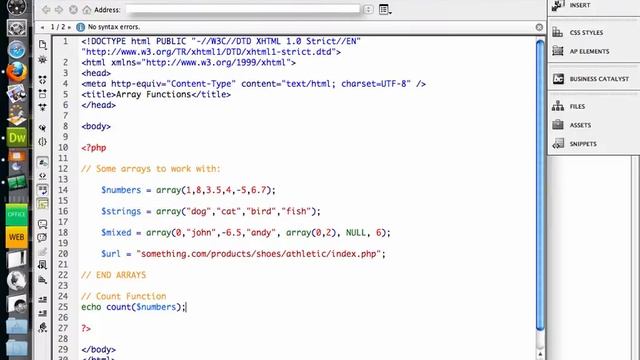This screenshot has height=360, width=640.
Task: Click the '$strings' variable on line 16
Action: pos(121,211)
